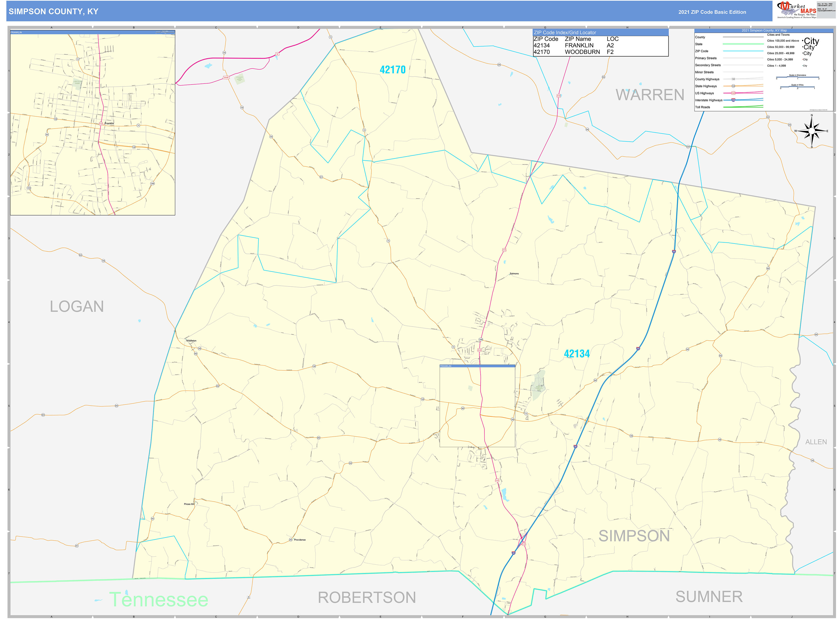Expand the 2021 Simpson County KY Map legend header
Viewport: 840px width, 619px height.
click(x=764, y=30)
